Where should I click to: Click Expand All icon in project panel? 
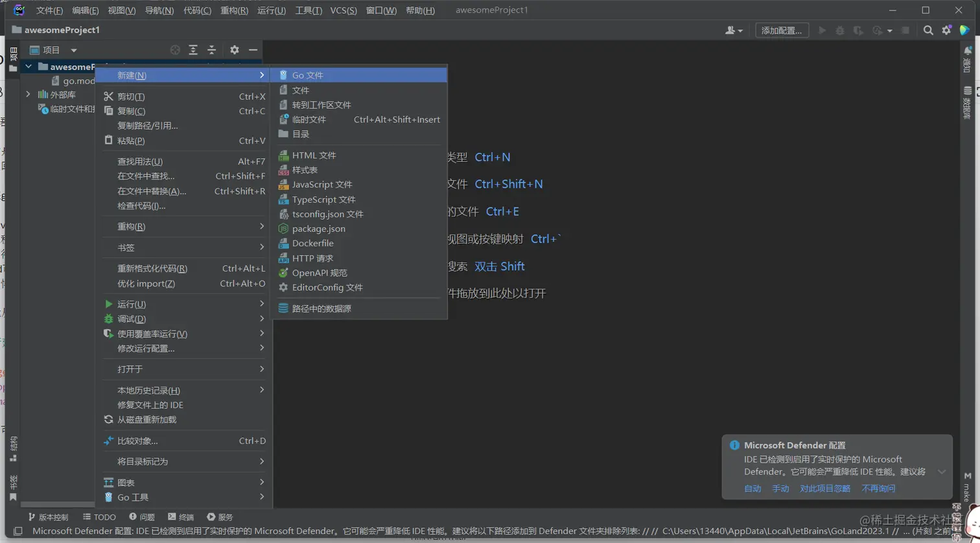pyautogui.click(x=193, y=50)
